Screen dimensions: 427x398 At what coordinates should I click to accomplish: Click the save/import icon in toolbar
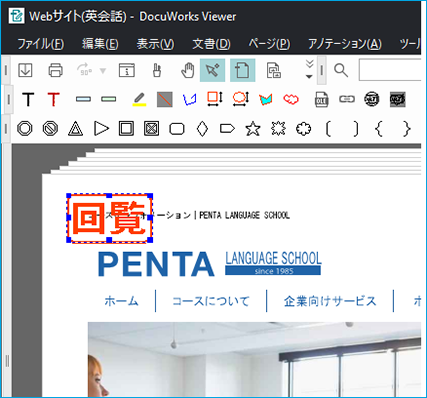tap(25, 70)
